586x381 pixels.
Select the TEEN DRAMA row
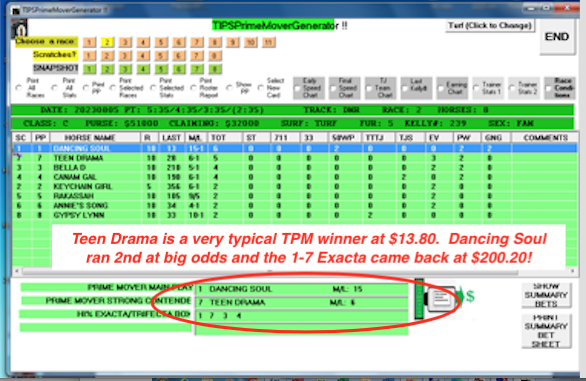tap(294, 158)
